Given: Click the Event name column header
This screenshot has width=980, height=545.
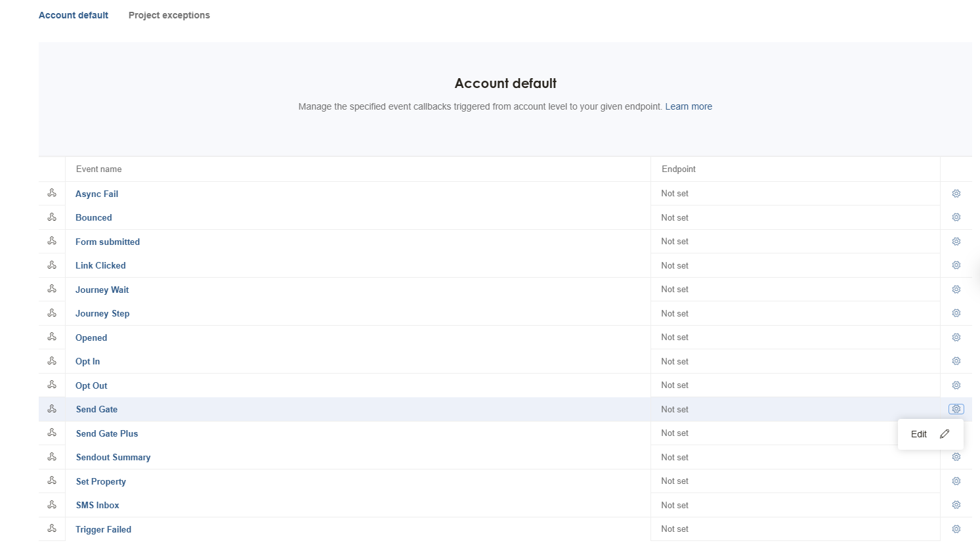Looking at the screenshot, I should [98, 169].
